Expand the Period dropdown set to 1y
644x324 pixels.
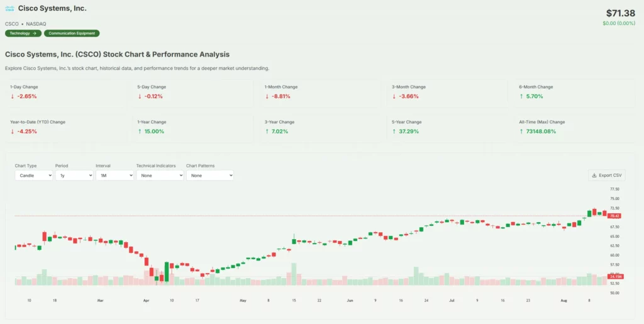point(74,176)
